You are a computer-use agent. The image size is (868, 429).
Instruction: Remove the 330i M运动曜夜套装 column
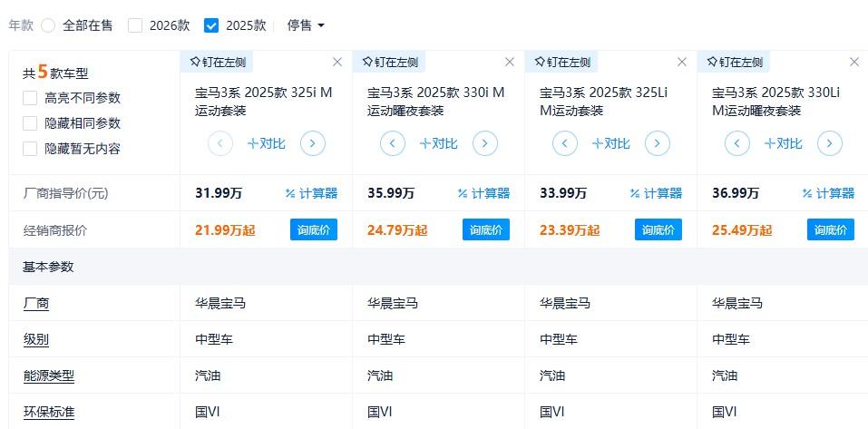pyautogui.click(x=510, y=62)
